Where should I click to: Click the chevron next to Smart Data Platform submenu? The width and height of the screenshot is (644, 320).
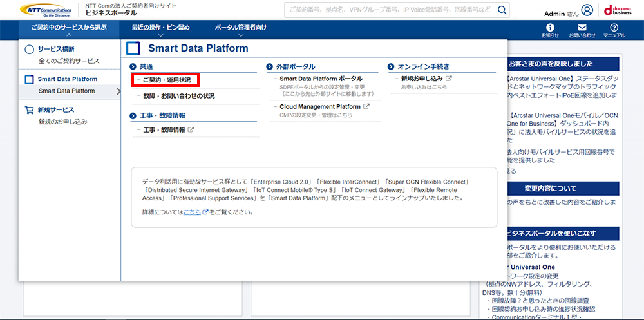pyautogui.click(x=118, y=91)
